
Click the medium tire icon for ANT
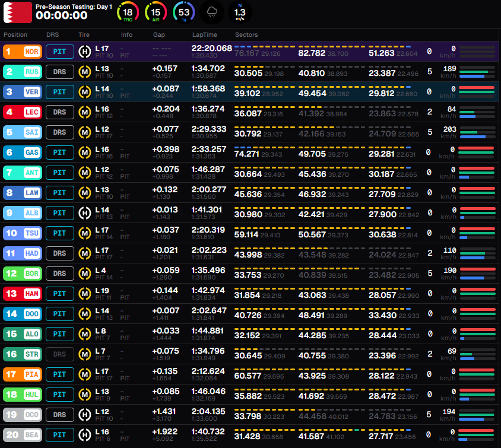click(x=85, y=173)
